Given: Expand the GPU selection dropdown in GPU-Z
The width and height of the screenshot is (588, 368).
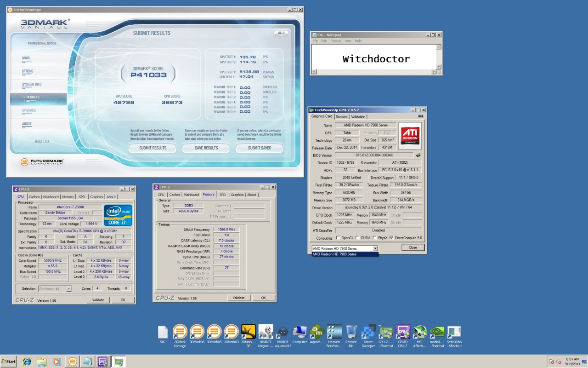Looking at the screenshot, I should point(375,248).
